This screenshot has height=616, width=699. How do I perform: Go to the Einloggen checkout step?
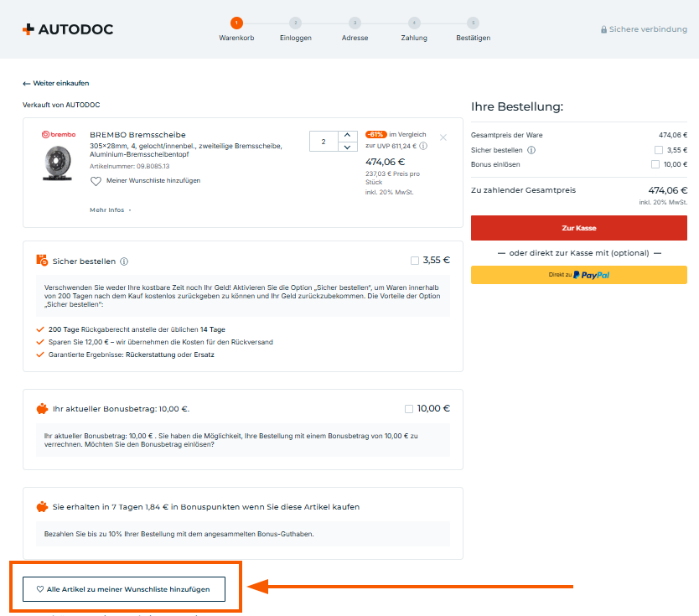pos(295,23)
